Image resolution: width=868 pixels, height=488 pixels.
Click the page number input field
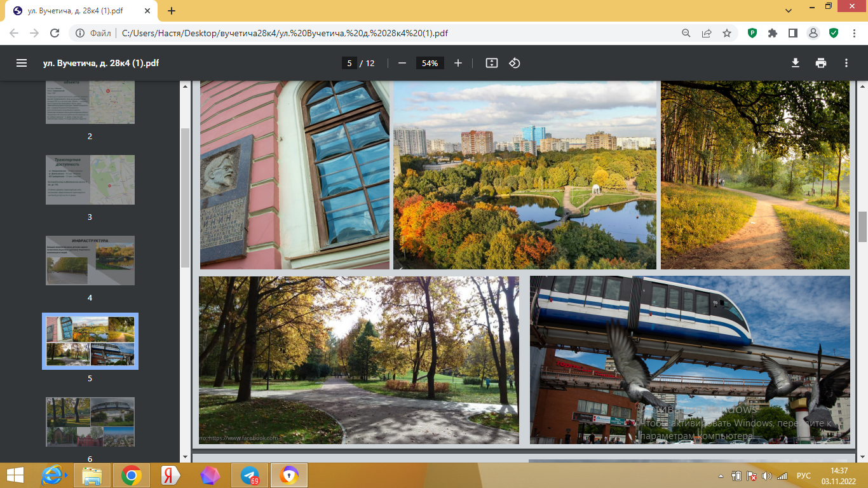[x=349, y=63]
